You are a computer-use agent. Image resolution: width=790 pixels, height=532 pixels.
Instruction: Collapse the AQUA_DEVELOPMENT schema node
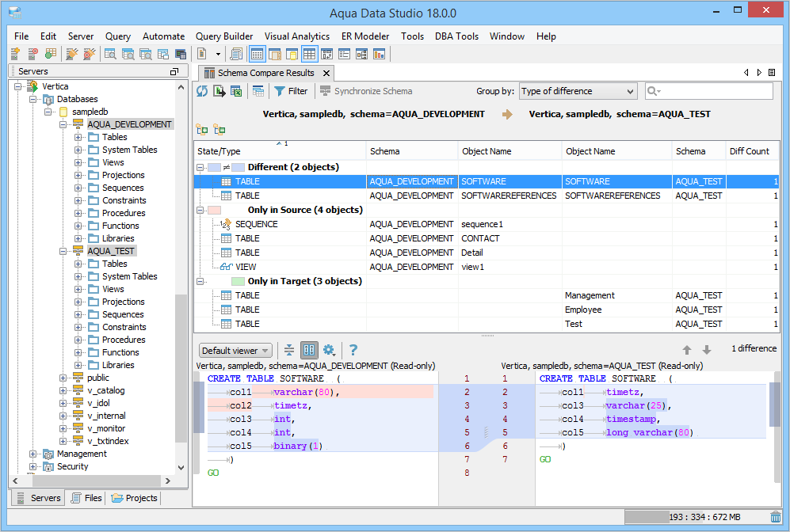[63, 124]
